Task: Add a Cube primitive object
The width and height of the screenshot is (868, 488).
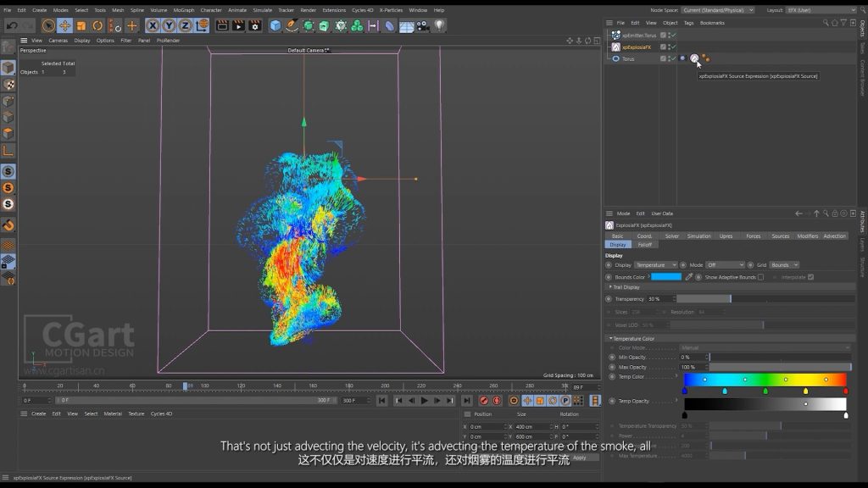Action: click(275, 25)
